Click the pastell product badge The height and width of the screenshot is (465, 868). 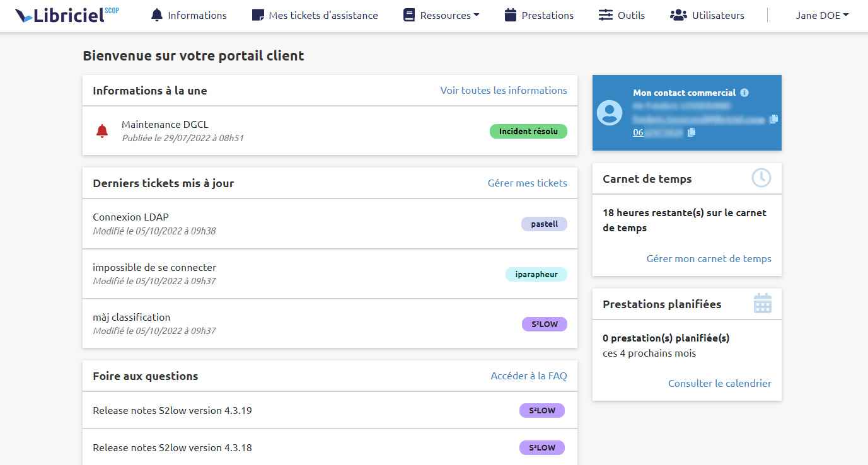point(544,224)
